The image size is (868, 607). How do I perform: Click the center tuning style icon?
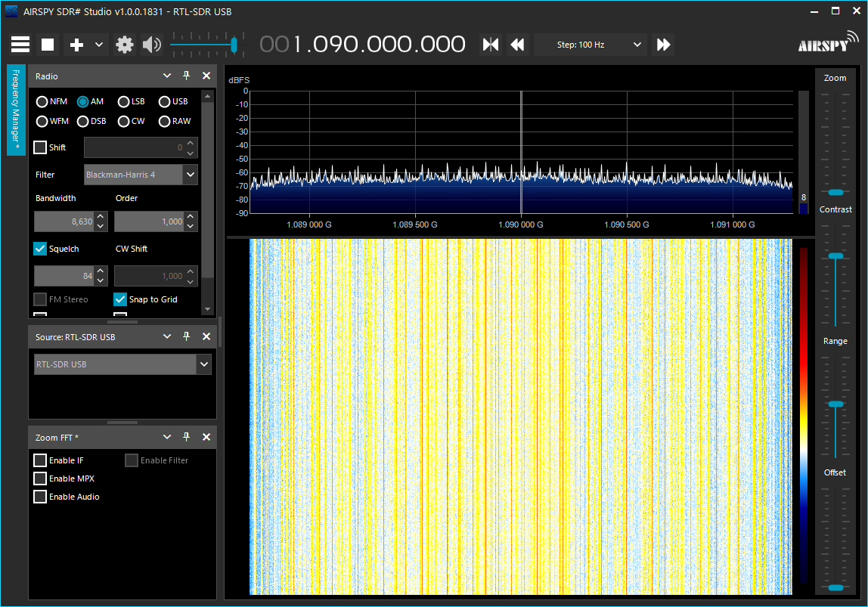491,45
